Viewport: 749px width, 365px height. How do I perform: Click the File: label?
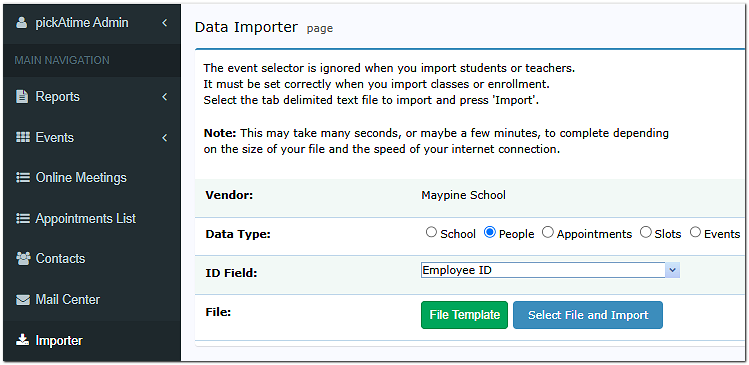click(x=218, y=312)
